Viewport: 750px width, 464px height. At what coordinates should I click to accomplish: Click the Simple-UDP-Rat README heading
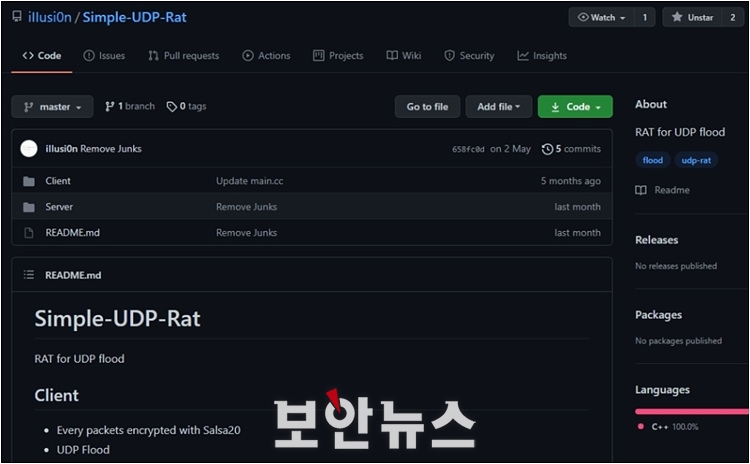point(117,319)
